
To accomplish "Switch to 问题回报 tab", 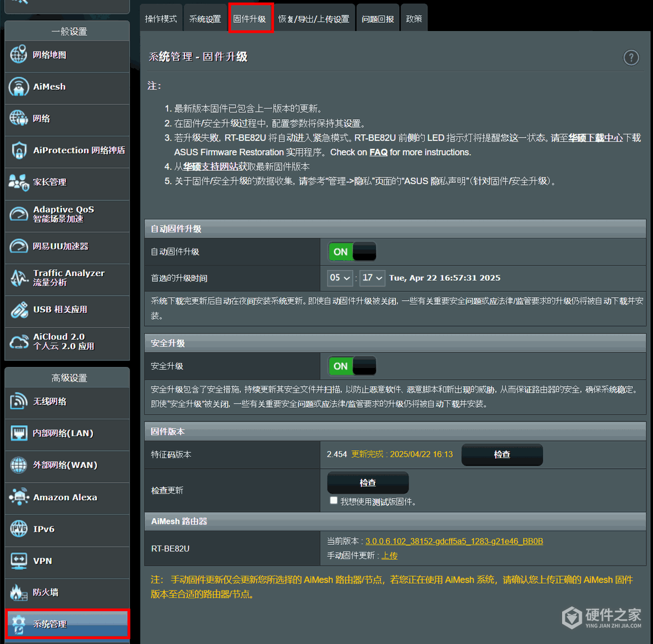I will (x=378, y=19).
